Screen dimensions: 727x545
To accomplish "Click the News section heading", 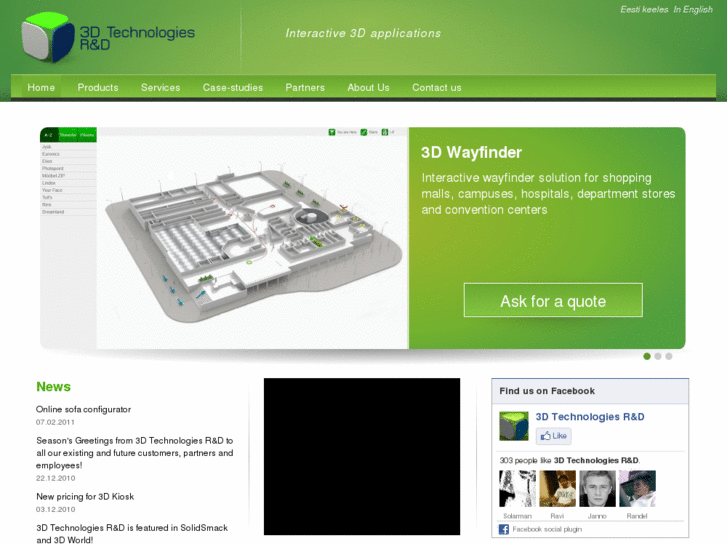I will (53, 387).
